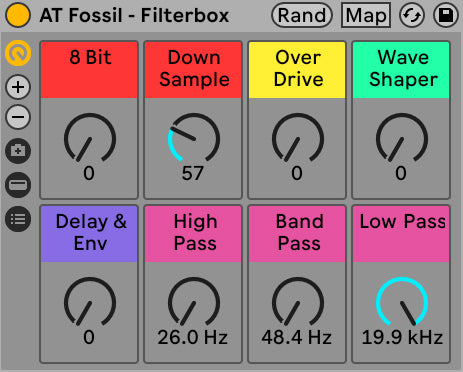Click the macro variations camera icon

(18, 151)
